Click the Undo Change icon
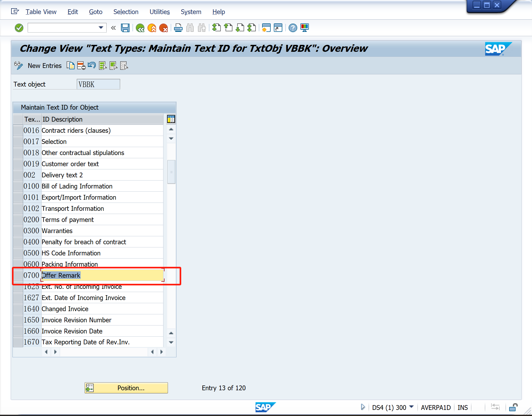Image resolution: width=532 pixels, height=416 pixels. click(x=92, y=65)
